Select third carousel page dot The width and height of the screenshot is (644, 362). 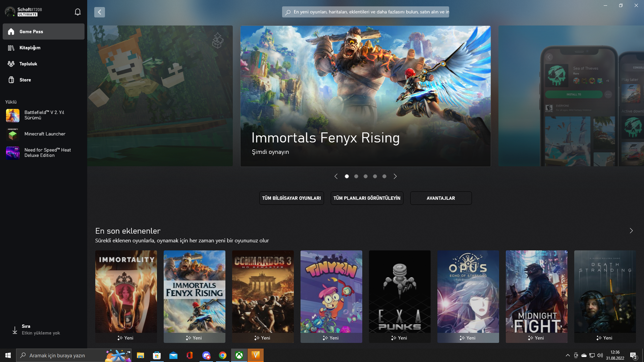[366, 176]
